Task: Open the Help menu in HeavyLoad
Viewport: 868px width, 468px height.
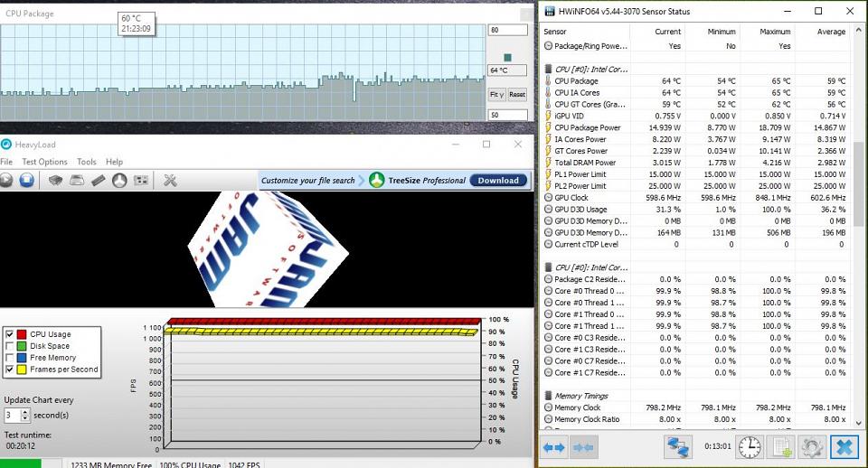Action: pos(114,162)
